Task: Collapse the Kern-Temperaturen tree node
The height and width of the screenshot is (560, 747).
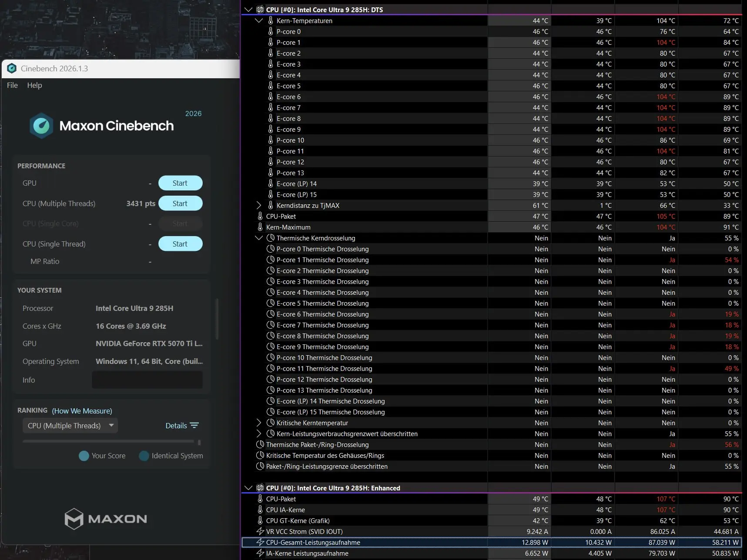Action: click(259, 20)
